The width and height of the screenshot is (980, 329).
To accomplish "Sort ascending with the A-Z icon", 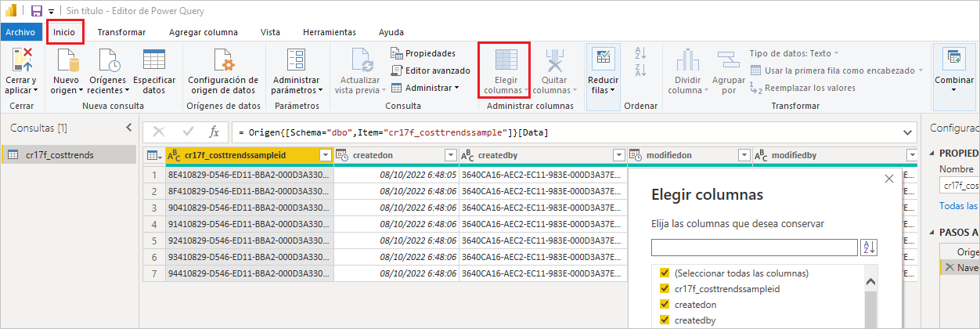I will tap(641, 52).
